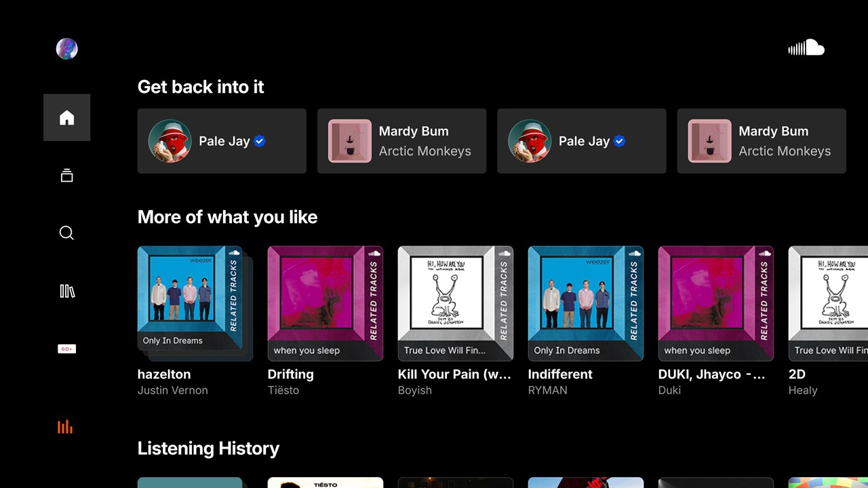
Task: Open the stacked feed icon in sidebar
Action: coord(66,176)
